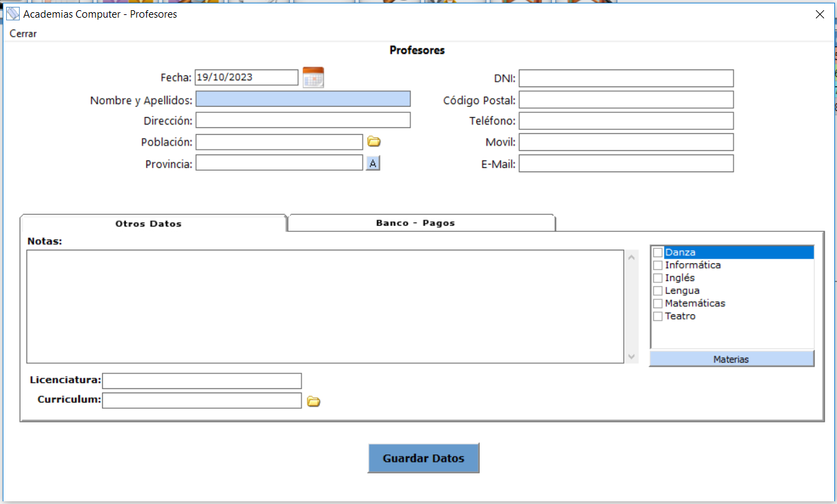This screenshot has width=837, height=504.
Task: Click the app icon in title bar
Action: 13,14
